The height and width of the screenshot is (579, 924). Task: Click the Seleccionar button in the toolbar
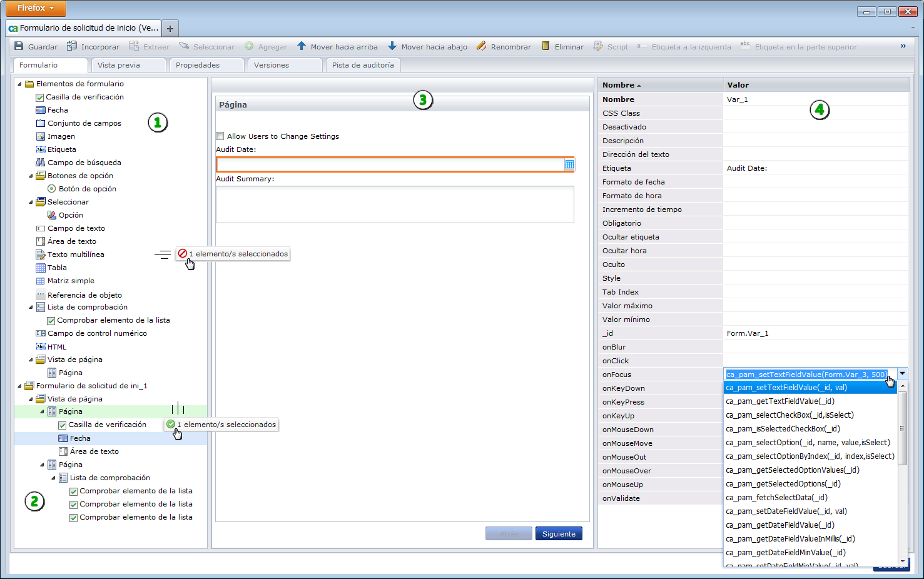[206, 46]
